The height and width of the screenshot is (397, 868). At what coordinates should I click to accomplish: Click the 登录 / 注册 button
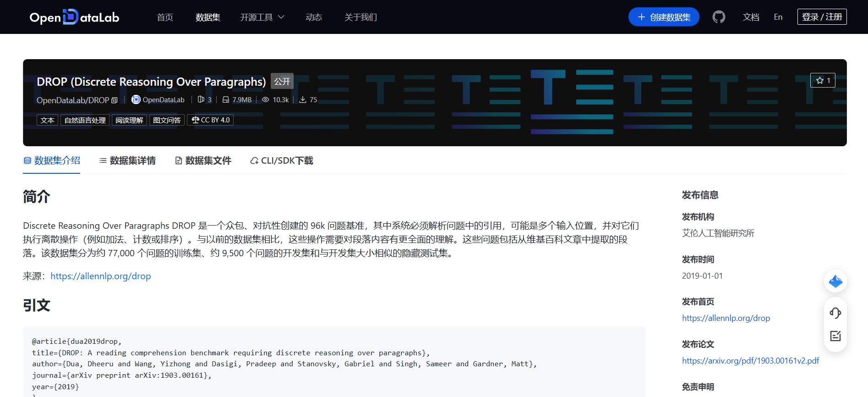tap(822, 17)
